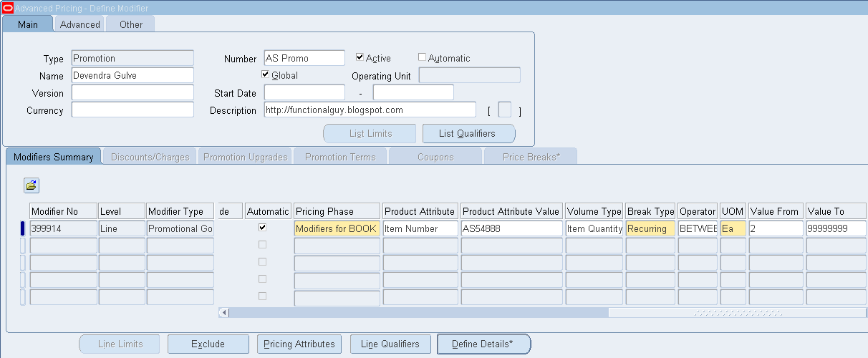Viewport: 868px width, 358px height.
Task: Uncheck Automatic for modifier 399914 row
Action: (262, 228)
